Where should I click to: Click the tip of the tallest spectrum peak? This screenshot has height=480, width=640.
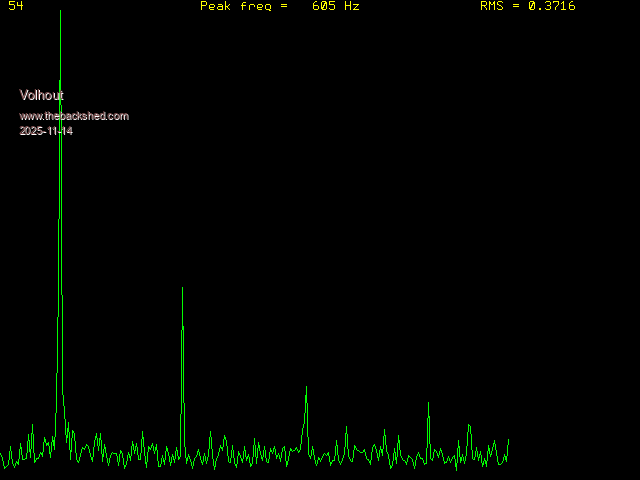(60, 11)
